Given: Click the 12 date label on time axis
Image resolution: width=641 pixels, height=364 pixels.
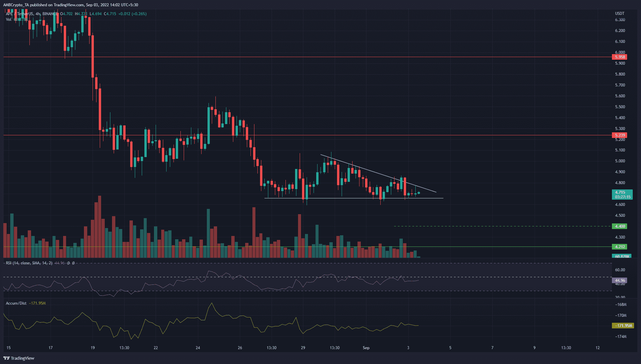Looking at the screenshot, I should (598, 348).
